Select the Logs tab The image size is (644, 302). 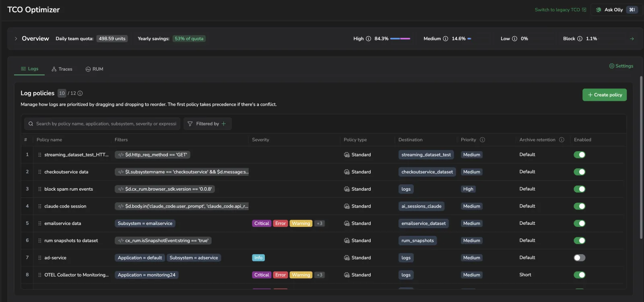(x=29, y=69)
